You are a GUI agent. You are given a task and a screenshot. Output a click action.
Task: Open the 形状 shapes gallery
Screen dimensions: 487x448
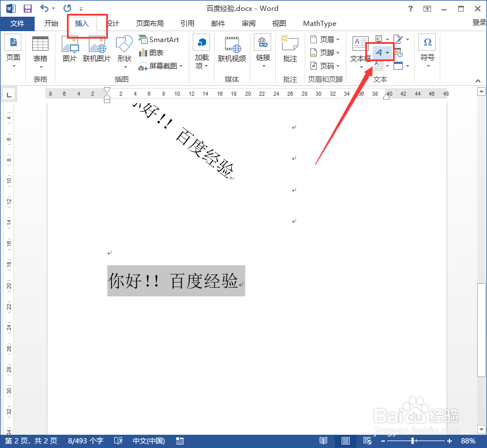[125, 52]
